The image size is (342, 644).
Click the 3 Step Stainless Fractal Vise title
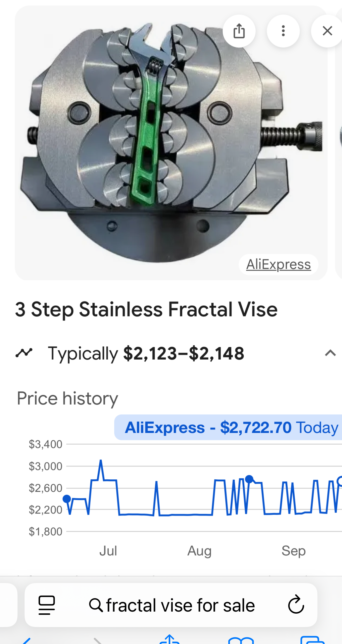146,309
